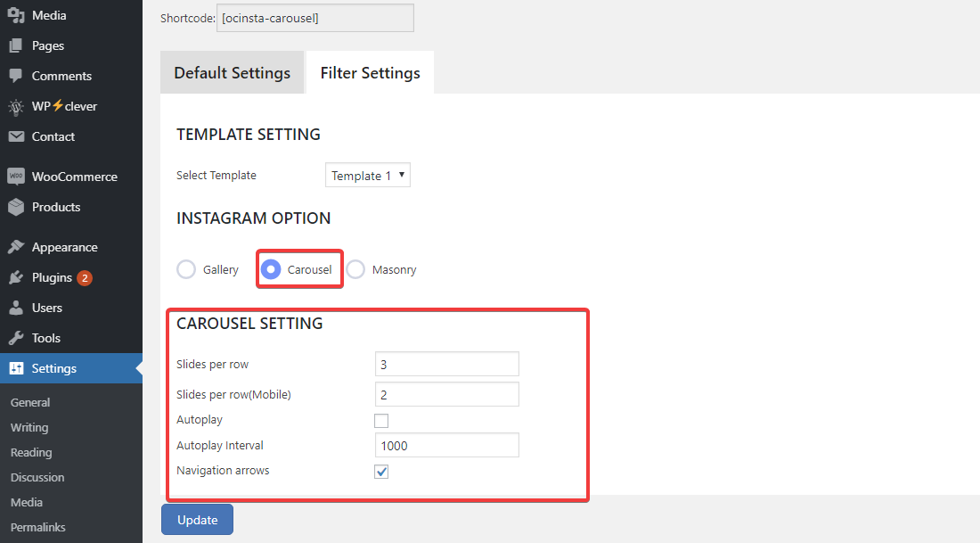Select the Masonry radio option
Viewport: 980px width, 543px height.
355,269
